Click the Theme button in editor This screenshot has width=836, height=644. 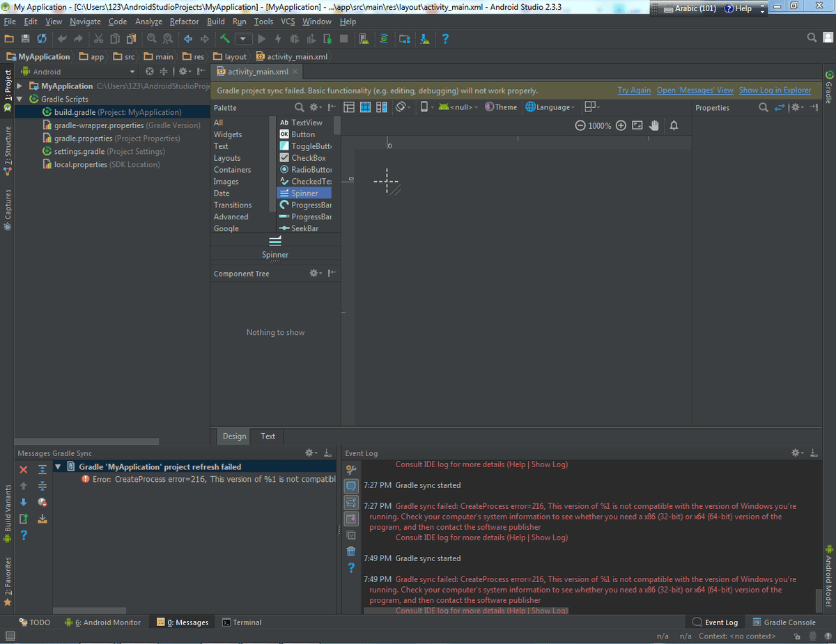(501, 107)
